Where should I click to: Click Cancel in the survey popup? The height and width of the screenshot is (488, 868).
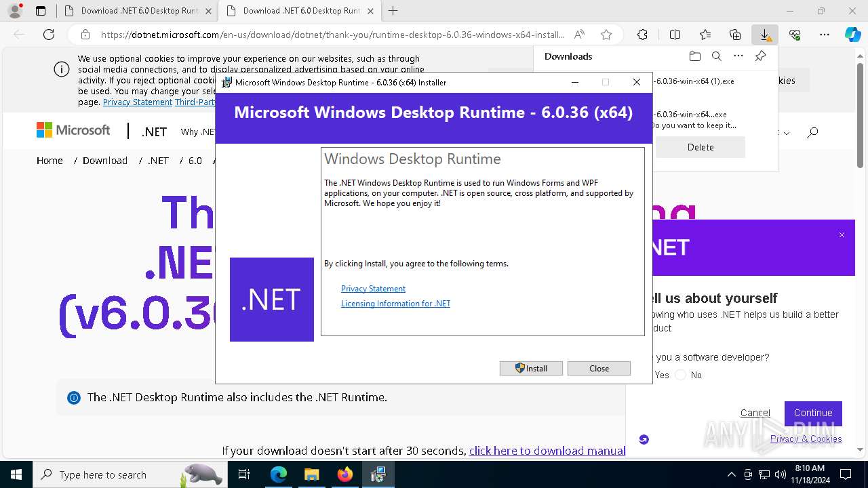click(755, 413)
